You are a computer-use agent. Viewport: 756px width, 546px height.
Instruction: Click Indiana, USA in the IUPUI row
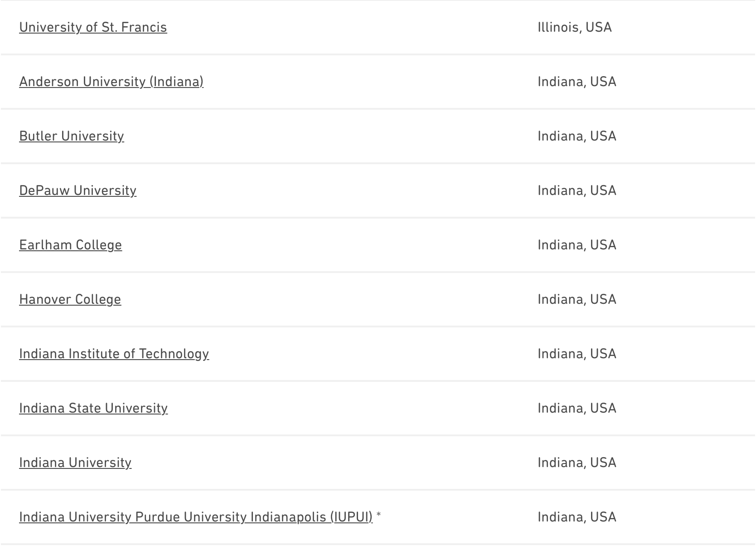click(577, 517)
